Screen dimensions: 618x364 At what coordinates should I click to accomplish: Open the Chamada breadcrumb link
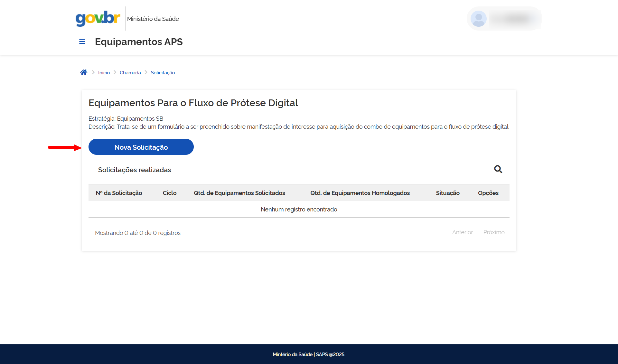coord(130,73)
